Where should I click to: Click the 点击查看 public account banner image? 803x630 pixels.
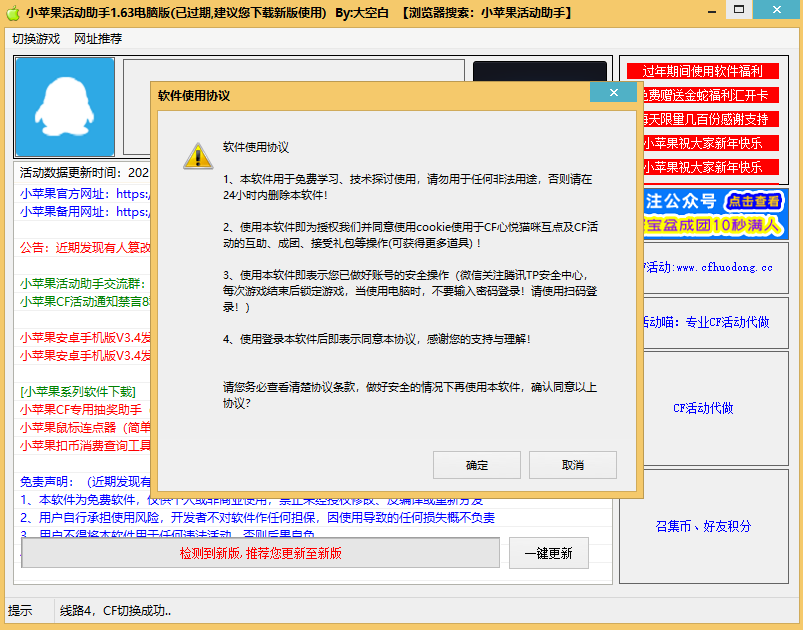(715, 214)
